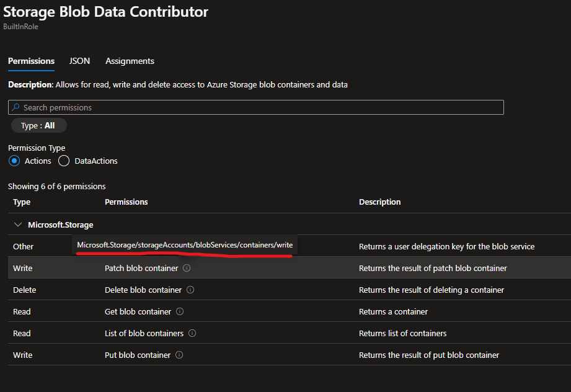This screenshot has height=392, width=571.
Task: Click info icon next to Delete blob container
Action: pyautogui.click(x=190, y=290)
